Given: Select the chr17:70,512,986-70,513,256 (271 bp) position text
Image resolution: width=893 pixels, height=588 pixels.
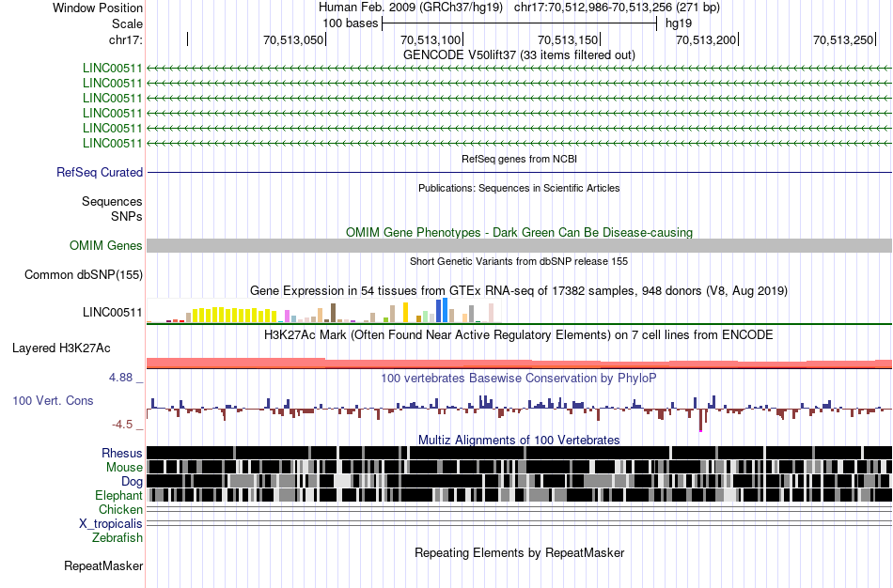Looking at the screenshot, I should pos(617,8).
